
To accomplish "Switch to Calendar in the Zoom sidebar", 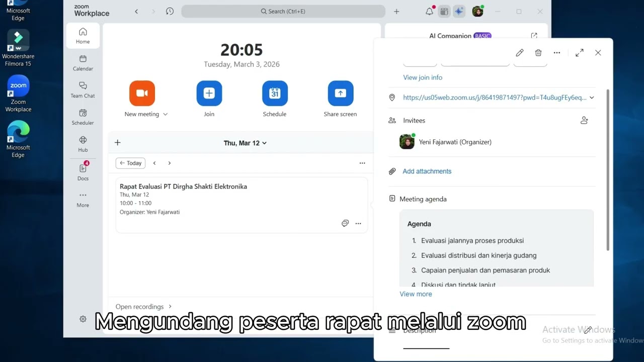I will [83, 63].
